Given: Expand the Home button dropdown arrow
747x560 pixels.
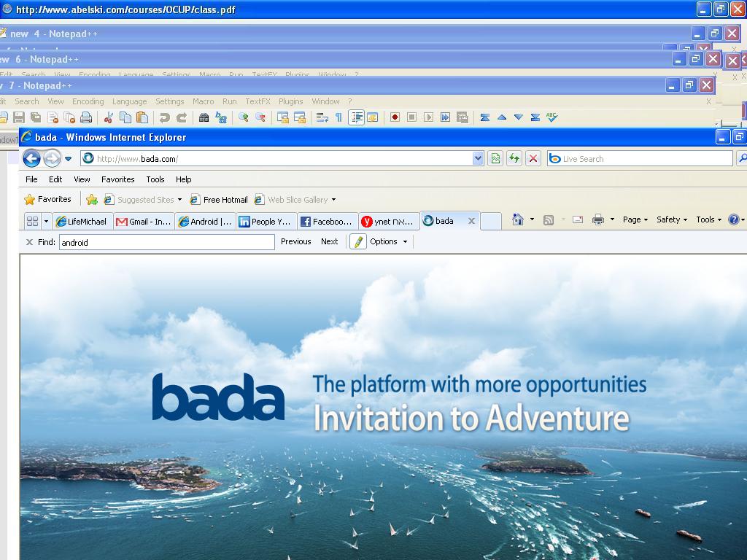Looking at the screenshot, I should (x=532, y=219).
